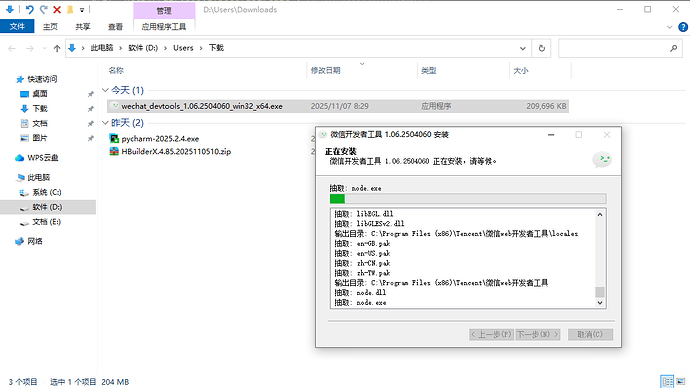Viewport: 690px width, 388px height.
Task: Expand the ribbon with the chevron
Action: 669,27
